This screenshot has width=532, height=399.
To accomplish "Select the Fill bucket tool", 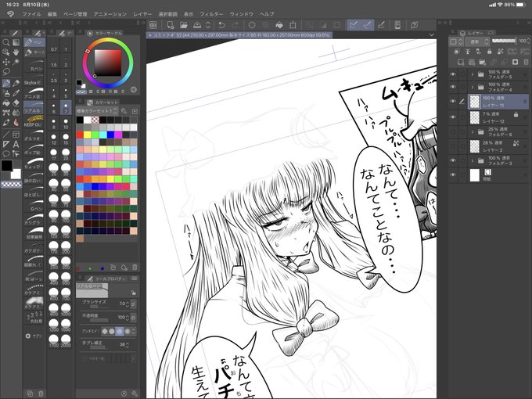I will pyautogui.click(x=5, y=103).
